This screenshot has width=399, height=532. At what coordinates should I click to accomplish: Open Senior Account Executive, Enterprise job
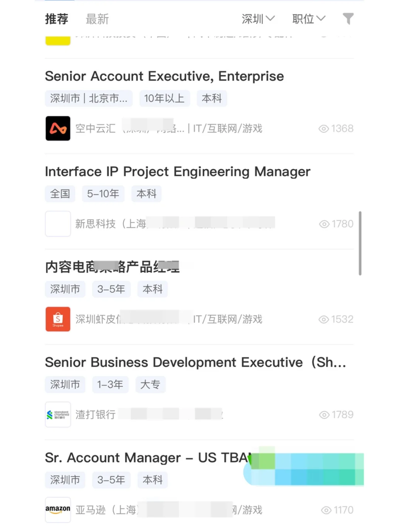tap(164, 76)
